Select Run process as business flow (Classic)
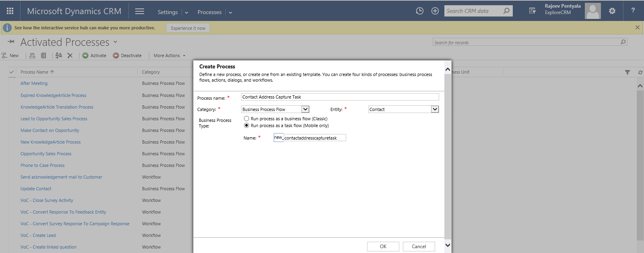 point(247,119)
